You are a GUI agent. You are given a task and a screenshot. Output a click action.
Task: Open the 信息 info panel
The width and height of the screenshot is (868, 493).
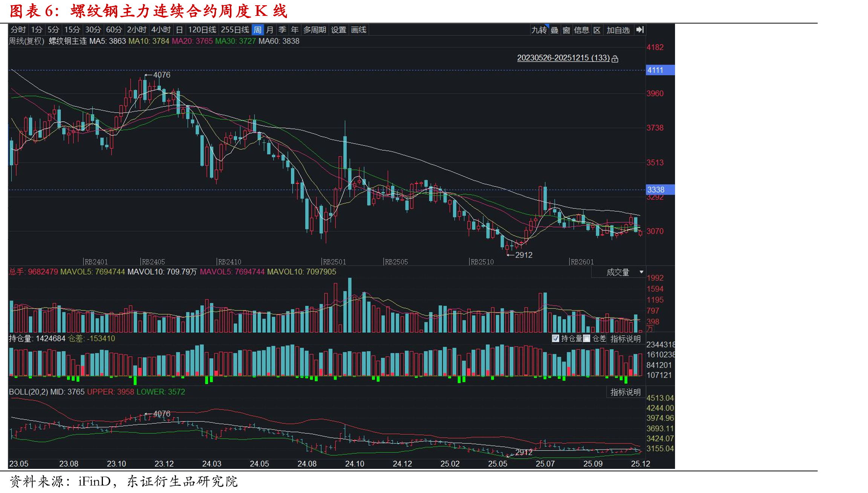point(581,30)
